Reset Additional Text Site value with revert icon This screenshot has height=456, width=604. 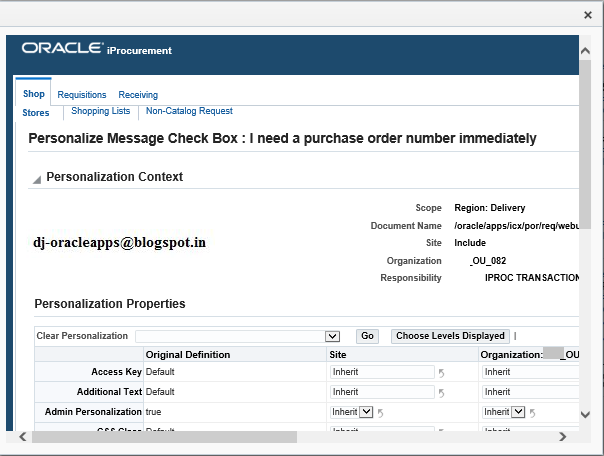(441, 393)
